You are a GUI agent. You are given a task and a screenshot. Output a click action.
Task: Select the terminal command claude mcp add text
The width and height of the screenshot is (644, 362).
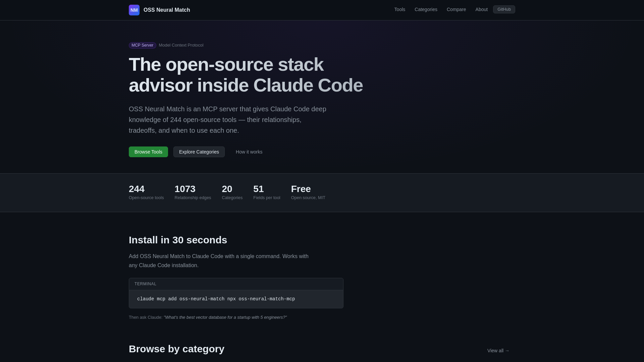click(x=216, y=299)
